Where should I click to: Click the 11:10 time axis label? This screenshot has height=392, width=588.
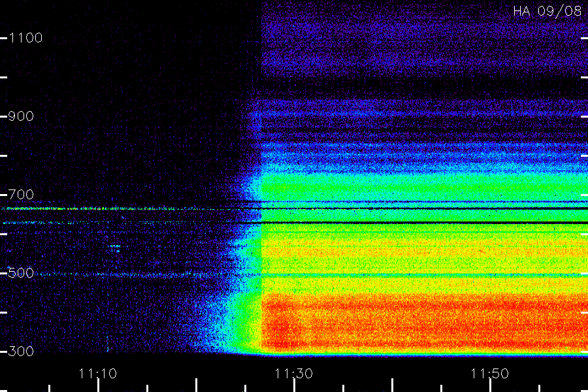coord(98,374)
